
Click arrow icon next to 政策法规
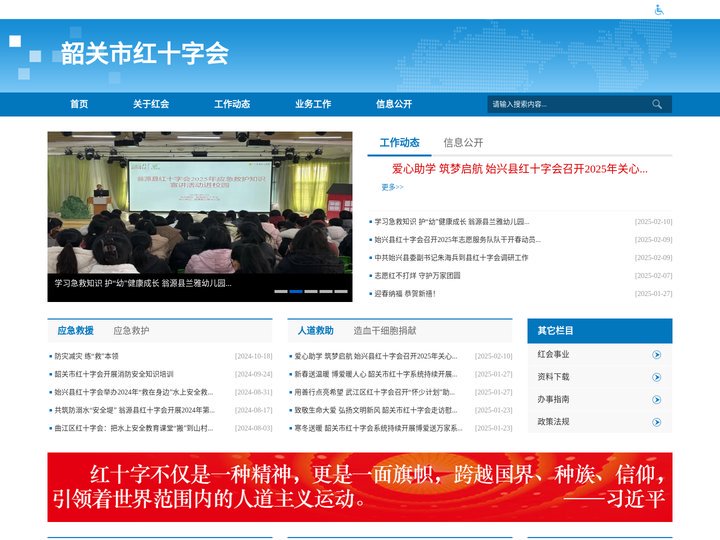(657, 422)
